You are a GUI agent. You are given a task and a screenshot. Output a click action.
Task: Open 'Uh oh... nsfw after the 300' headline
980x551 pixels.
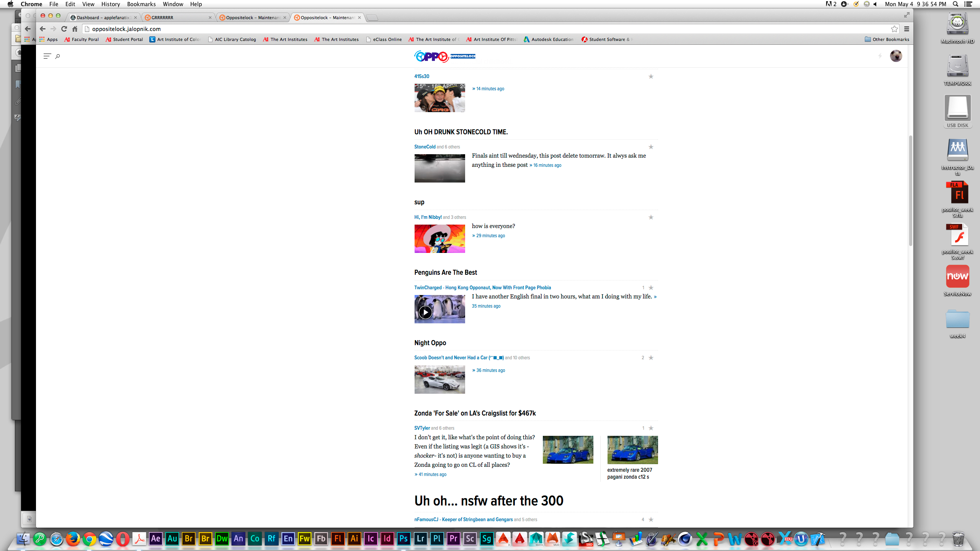pyautogui.click(x=489, y=501)
